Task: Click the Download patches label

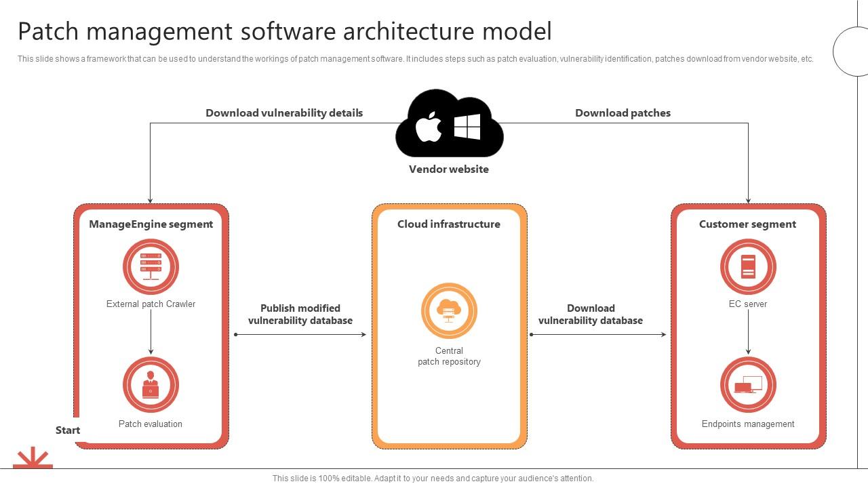Action: [x=623, y=113]
